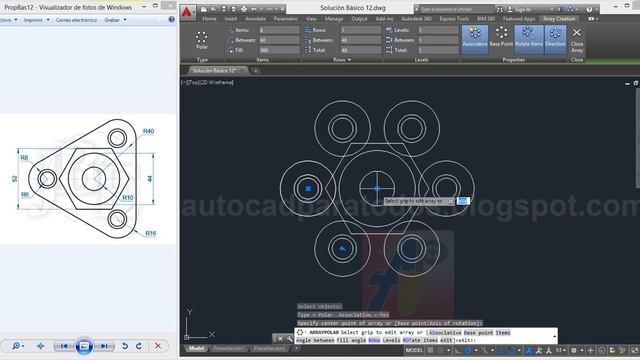Image resolution: width=640 pixels, height=360 pixels.
Task: Click the Base Point button
Action: (x=501, y=37)
